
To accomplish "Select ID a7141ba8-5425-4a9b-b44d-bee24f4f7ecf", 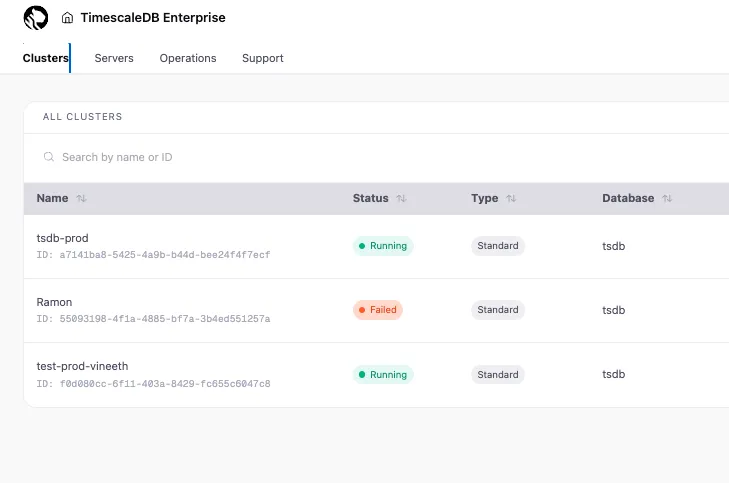I will click(153, 255).
